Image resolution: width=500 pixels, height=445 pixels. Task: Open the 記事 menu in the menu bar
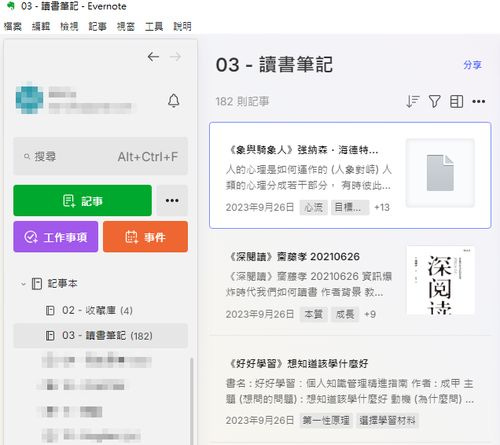[x=97, y=26]
